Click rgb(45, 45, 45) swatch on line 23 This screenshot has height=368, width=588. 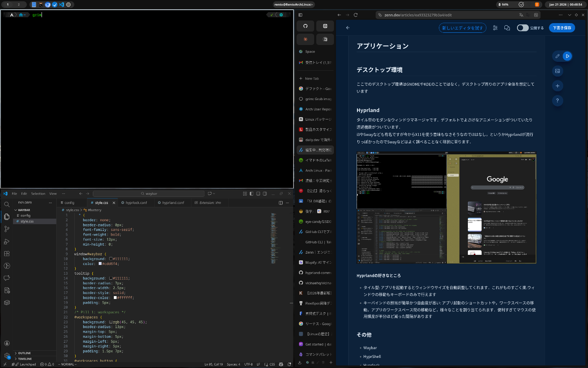111,322
